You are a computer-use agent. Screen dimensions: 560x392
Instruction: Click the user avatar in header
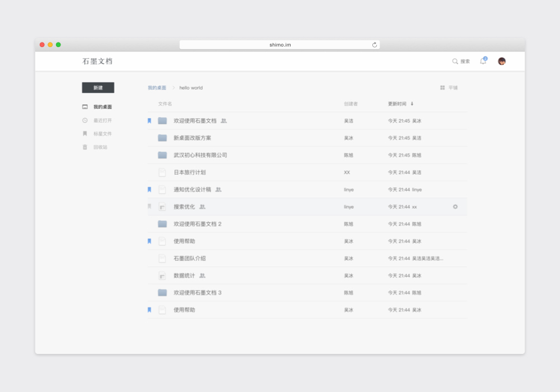coord(502,61)
